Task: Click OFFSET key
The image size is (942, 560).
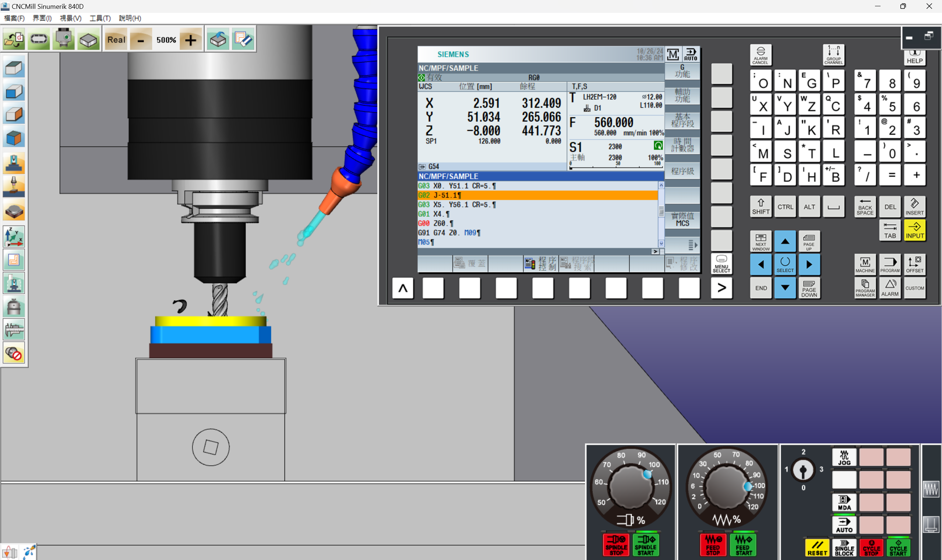Action: (914, 265)
